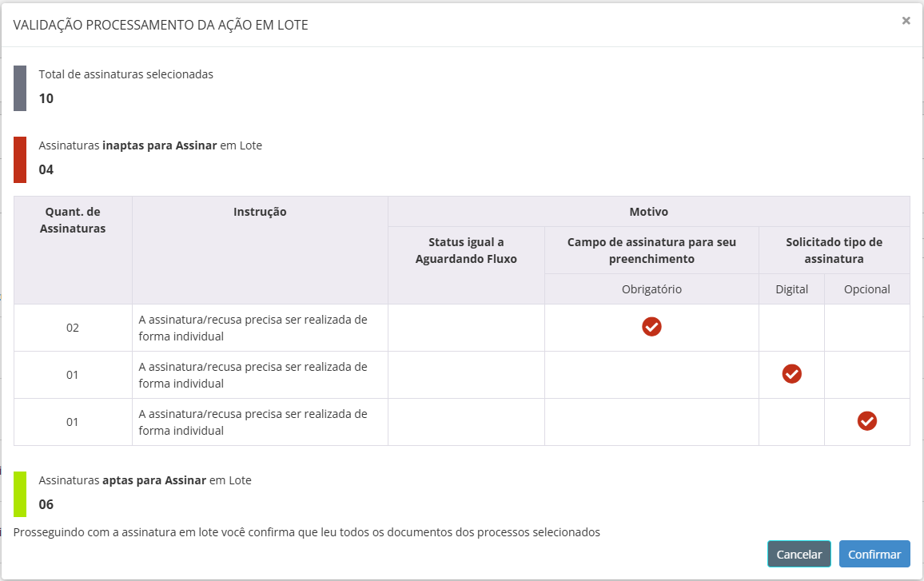Click the green aptas color bar
The height and width of the screenshot is (581, 924).
tap(20, 494)
